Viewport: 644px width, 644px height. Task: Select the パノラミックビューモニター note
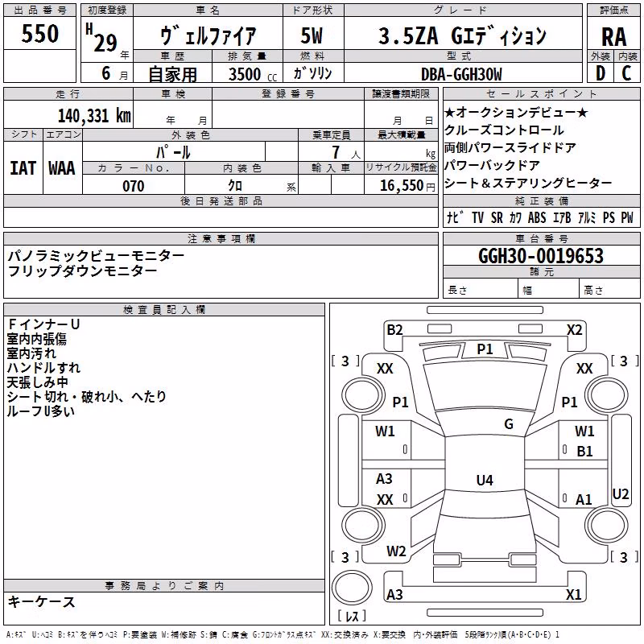pyautogui.click(x=96, y=256)
